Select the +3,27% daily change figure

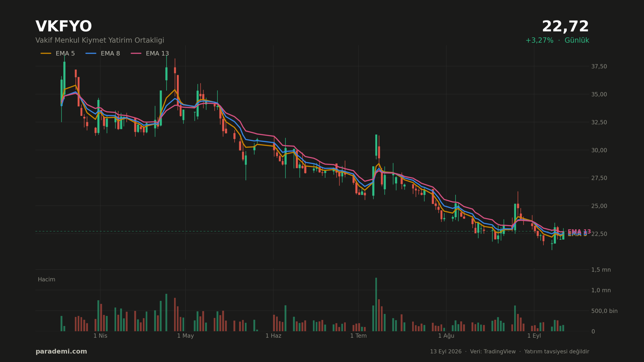tap(539, 41)
